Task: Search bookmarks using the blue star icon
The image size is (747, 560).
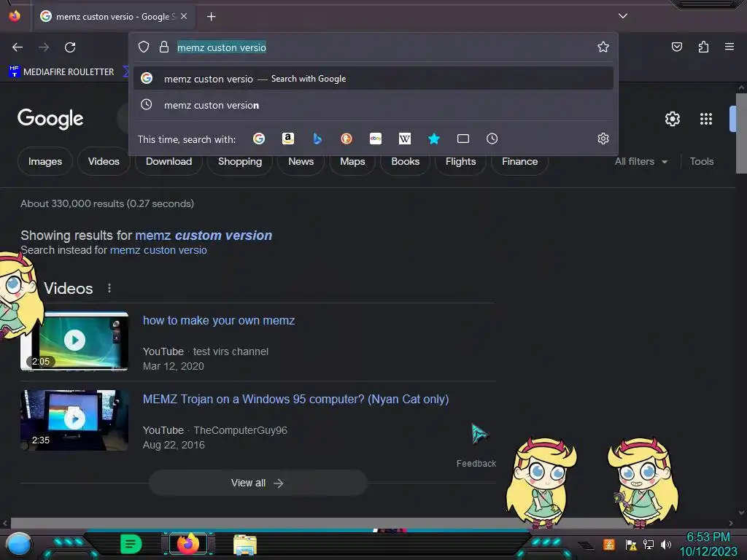Action: (x=433, y=139)
